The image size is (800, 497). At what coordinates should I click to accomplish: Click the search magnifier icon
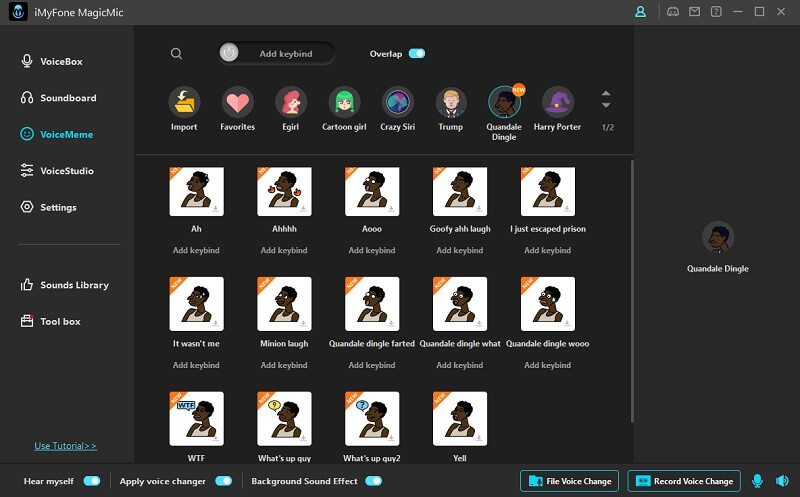point(177,54)
